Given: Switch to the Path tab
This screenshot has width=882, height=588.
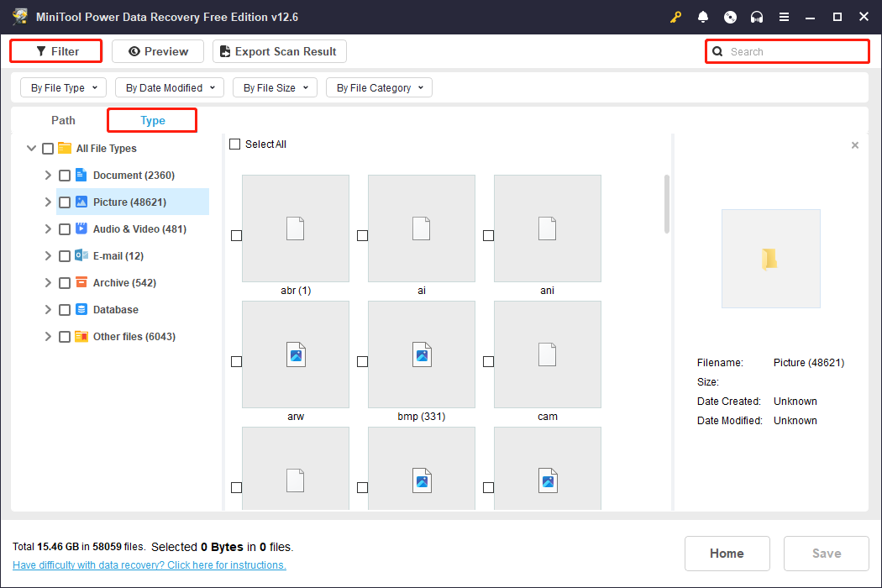Looking at the screenshot, I should [x=63, y=120].
